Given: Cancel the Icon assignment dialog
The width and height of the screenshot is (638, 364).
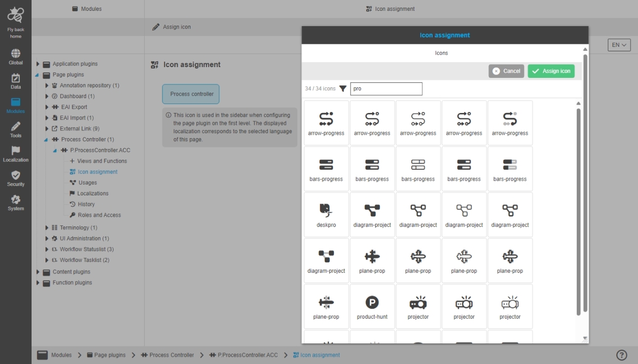Looking at the screenshot, I should [x=506, y=71].
